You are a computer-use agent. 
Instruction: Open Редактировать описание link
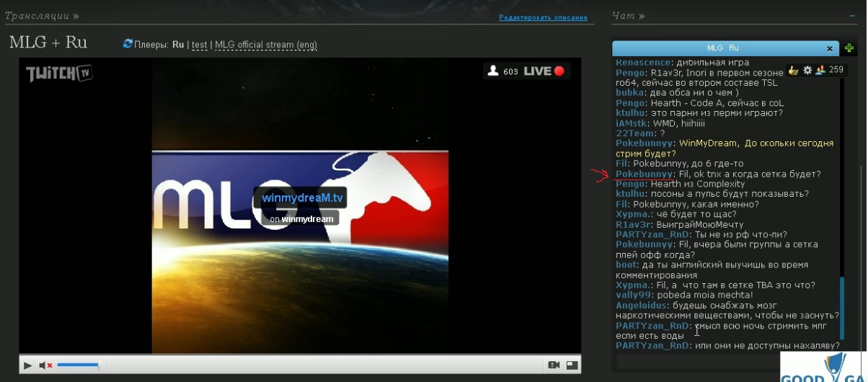tap(545, 17)
